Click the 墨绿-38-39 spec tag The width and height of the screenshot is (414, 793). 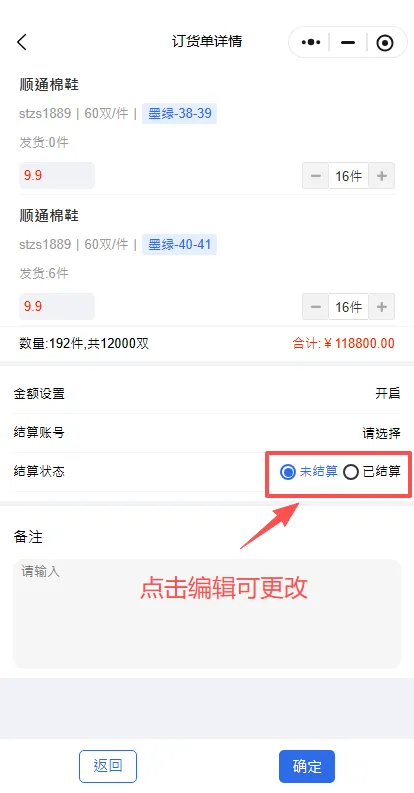tap(179, 113)
